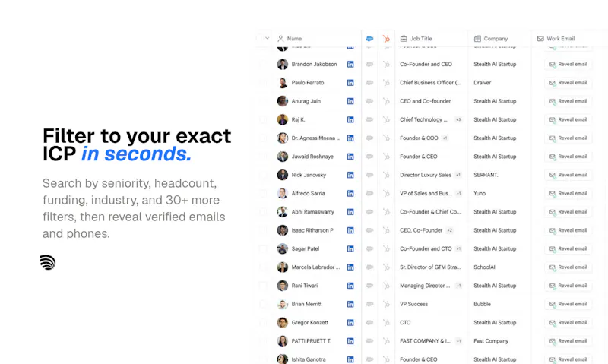Click the company name SchoolAI
Screen dimensions: 608x364
[x=484, y=267]
